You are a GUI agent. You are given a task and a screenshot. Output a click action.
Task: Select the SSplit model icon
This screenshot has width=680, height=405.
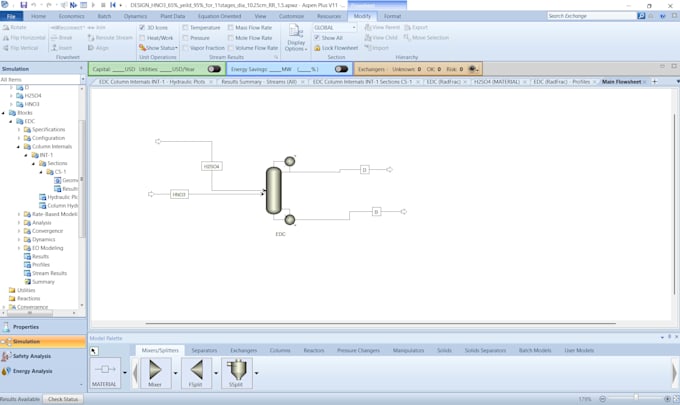pos(237,372)
